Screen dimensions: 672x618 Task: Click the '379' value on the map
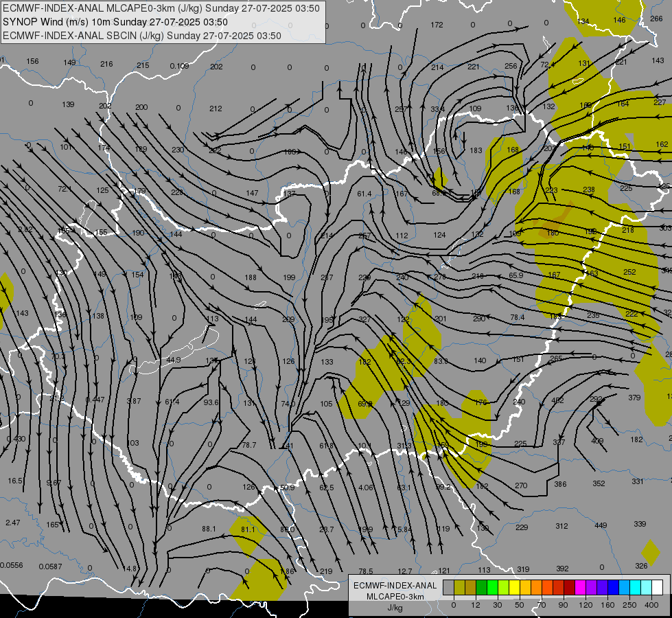(x=634, y=398)
